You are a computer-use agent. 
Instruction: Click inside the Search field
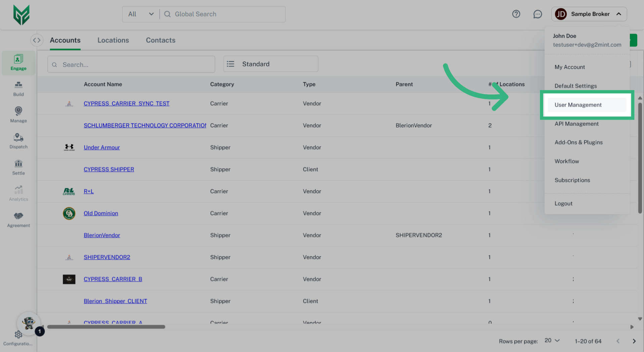coord(131,64)
